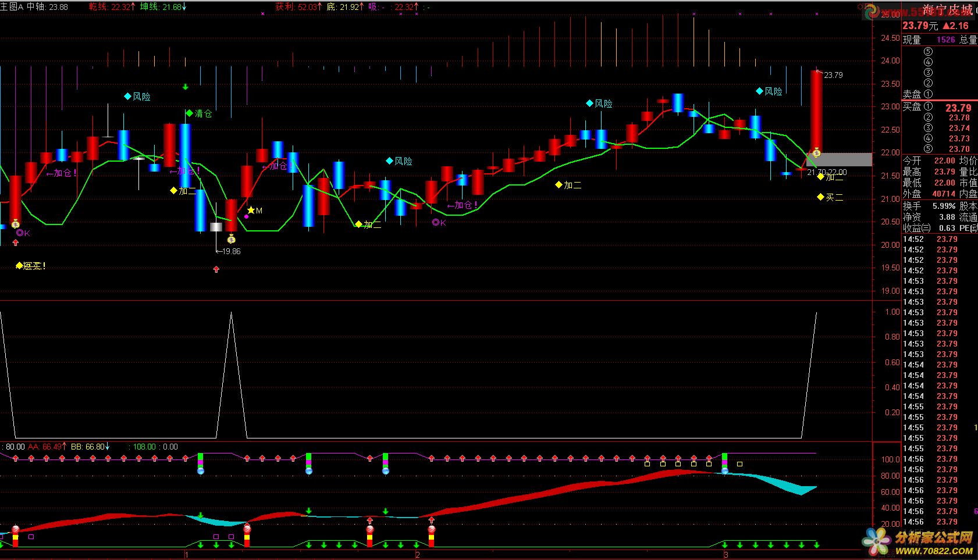Click the 分析家公式网 flower logo

click(876, 541)
